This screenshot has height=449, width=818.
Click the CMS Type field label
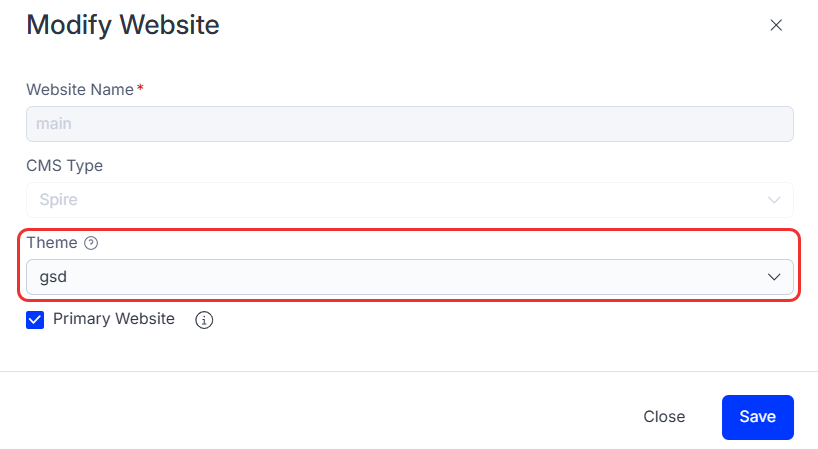pyautogui.click(x=64, y=165)
